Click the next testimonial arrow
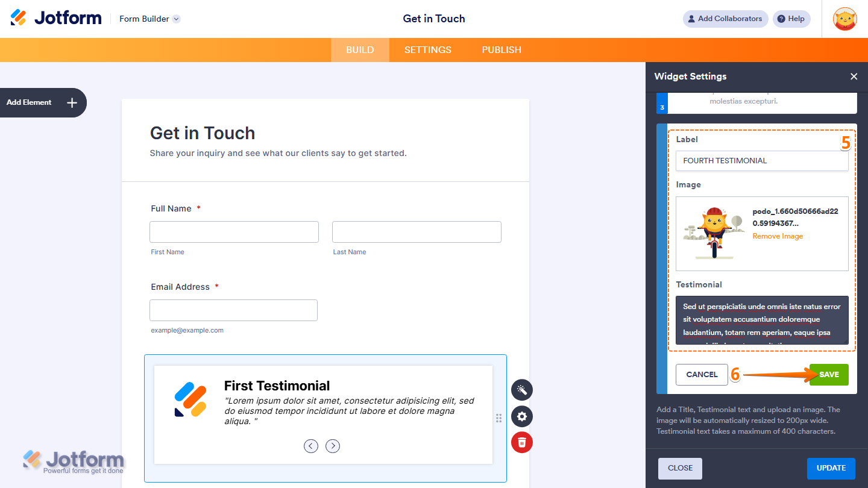This screenshot has width=868, height=488. tap(333, 446)
